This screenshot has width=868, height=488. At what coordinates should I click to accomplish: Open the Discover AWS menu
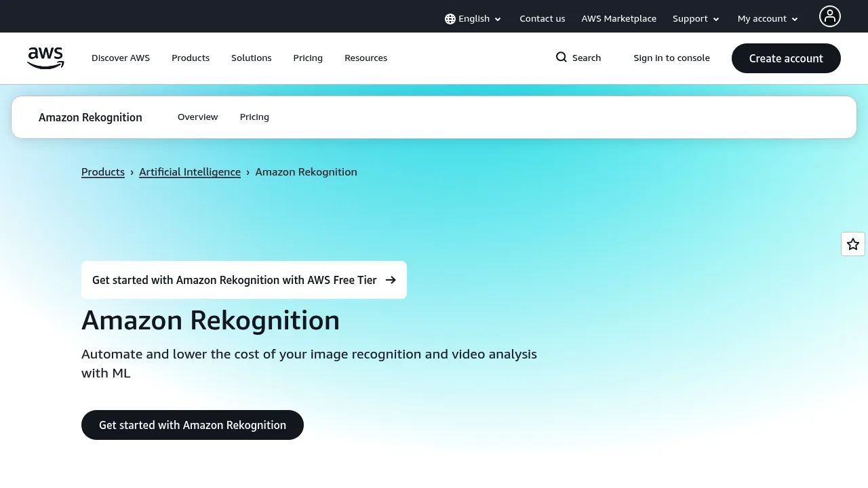tap(121, 58)
